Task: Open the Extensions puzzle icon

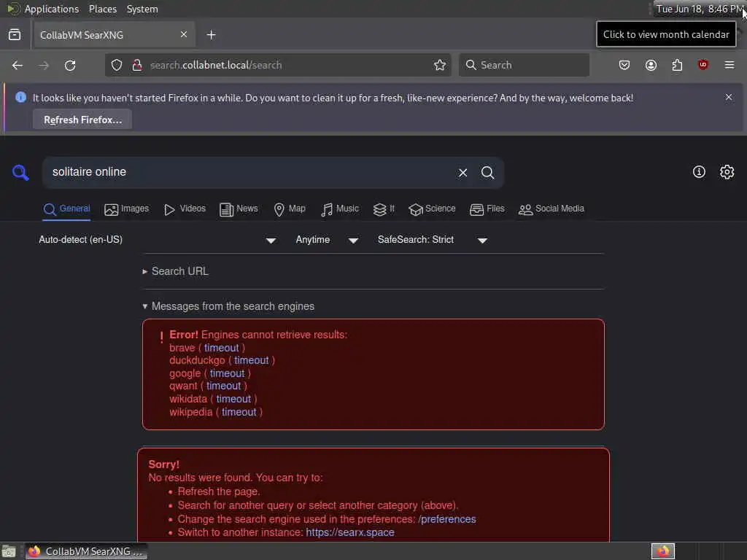Action: 677,65
